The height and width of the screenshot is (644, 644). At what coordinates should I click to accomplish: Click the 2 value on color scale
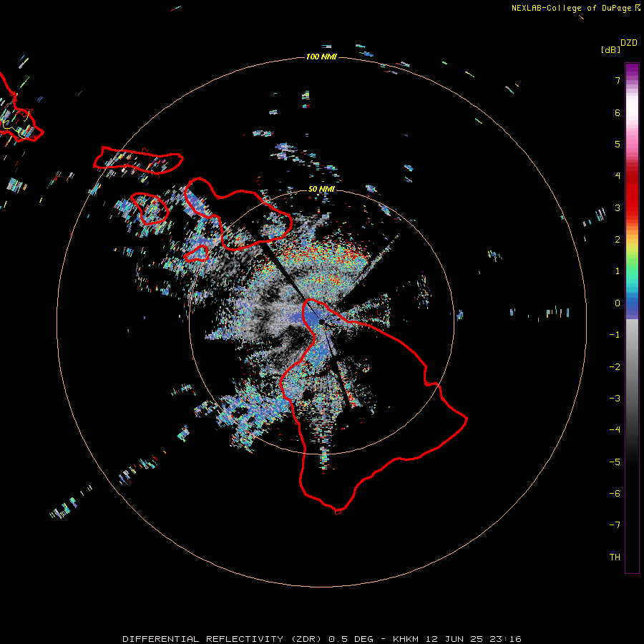click(618, 240)
